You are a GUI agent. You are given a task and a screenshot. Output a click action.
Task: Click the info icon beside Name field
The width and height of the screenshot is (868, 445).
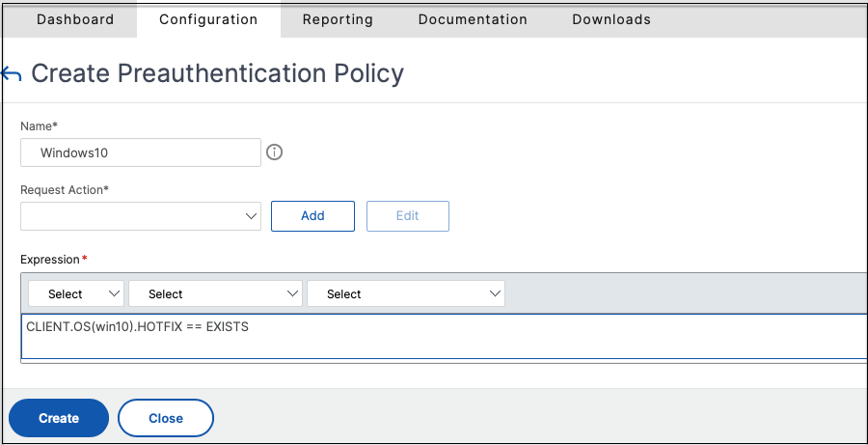coord(274,153)
